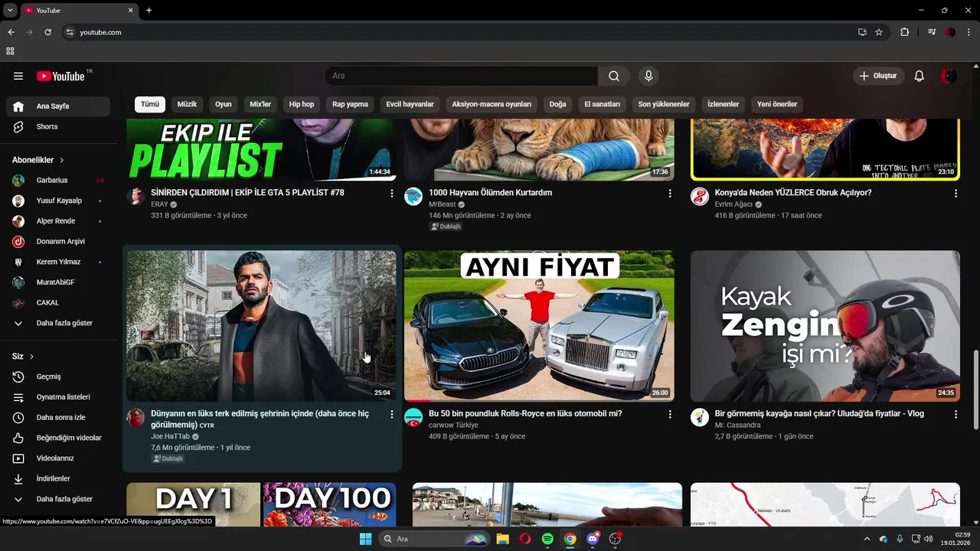
Task: Open the MrBeast channel name link
Action: click(442, 204)
